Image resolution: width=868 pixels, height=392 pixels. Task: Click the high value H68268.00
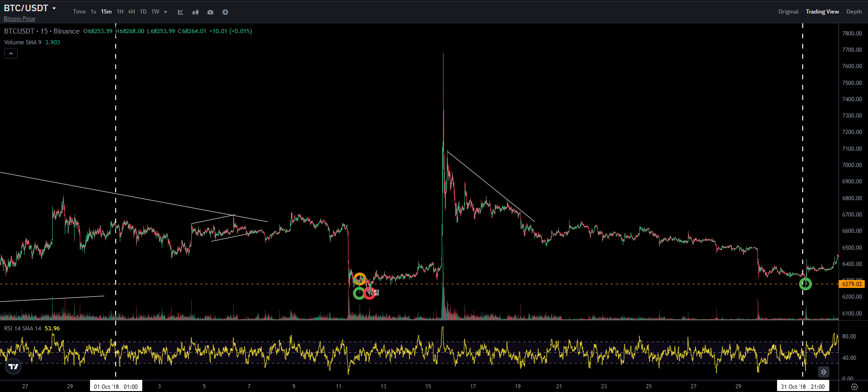[x=130, y=31]
